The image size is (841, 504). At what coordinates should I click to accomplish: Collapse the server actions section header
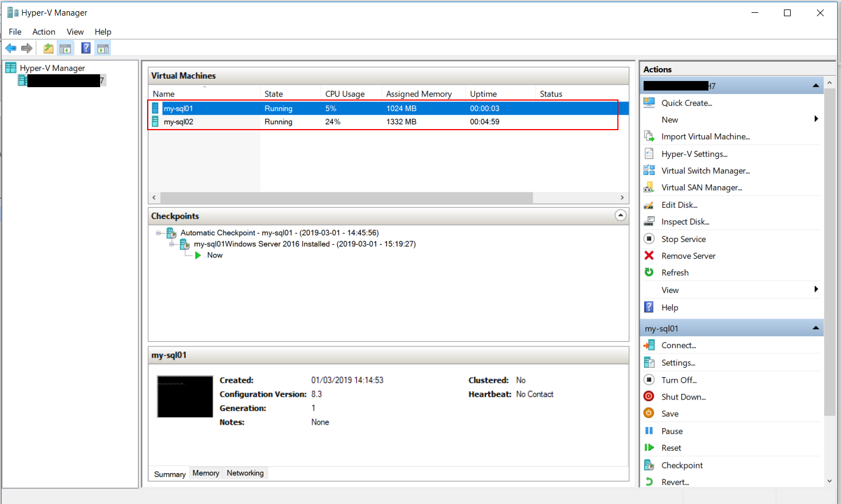pos(816,85)
